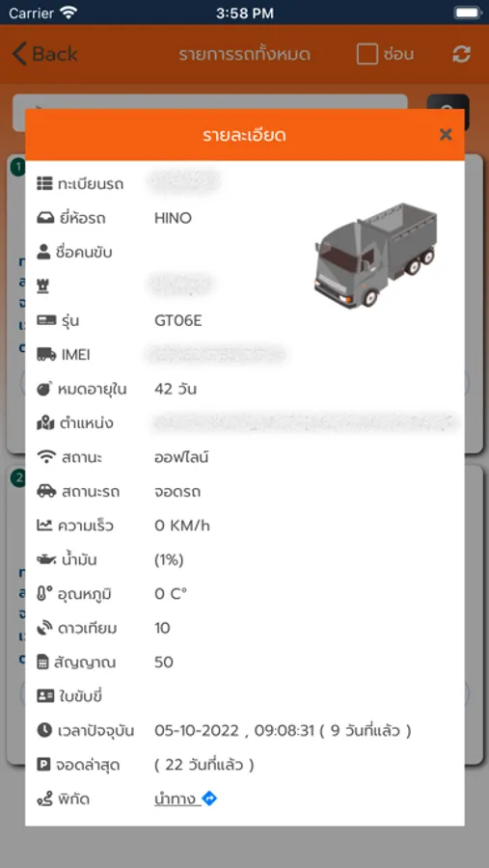489x868 pixels.
Task: Tap the thermometer temperature icon
Action: [x=44, y=594]
